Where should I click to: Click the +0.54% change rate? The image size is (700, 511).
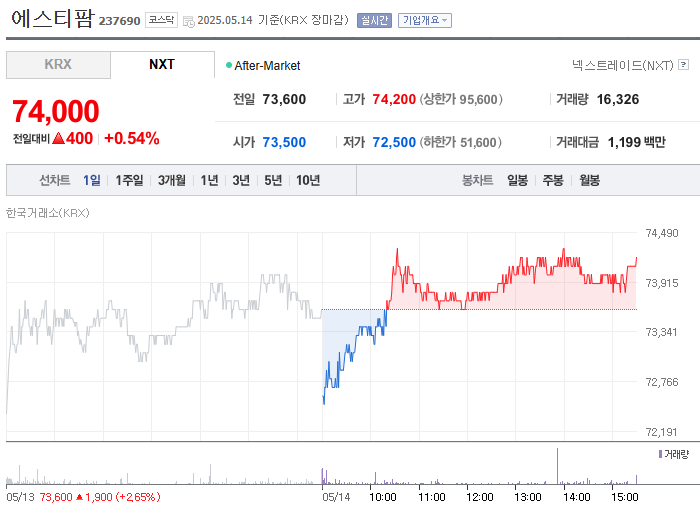(132, 138)
